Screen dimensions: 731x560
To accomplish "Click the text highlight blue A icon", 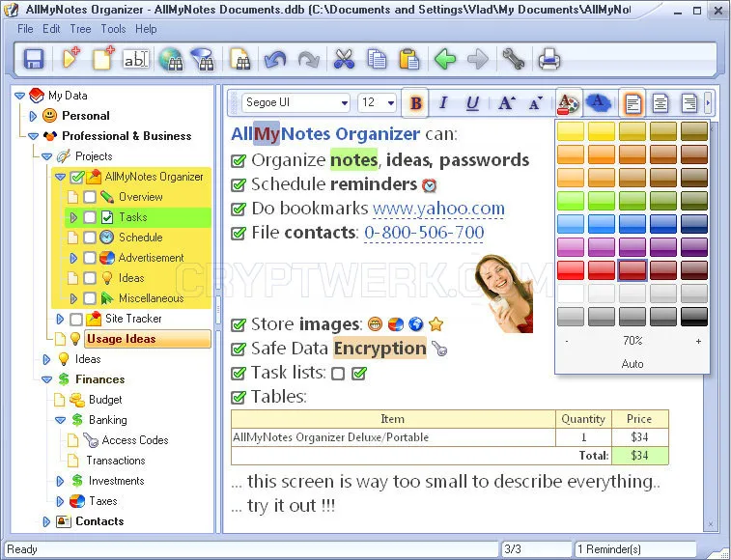I will pos(598,102).
